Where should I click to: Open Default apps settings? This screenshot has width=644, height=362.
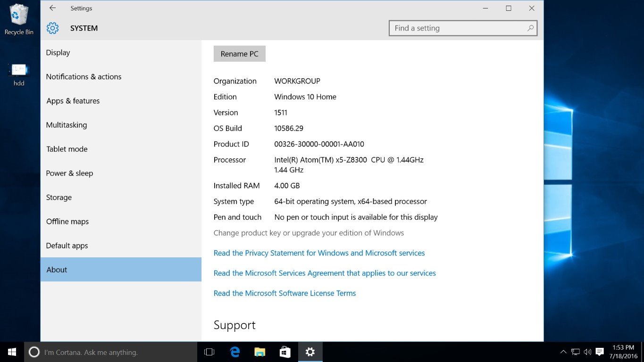pos(121,246)
